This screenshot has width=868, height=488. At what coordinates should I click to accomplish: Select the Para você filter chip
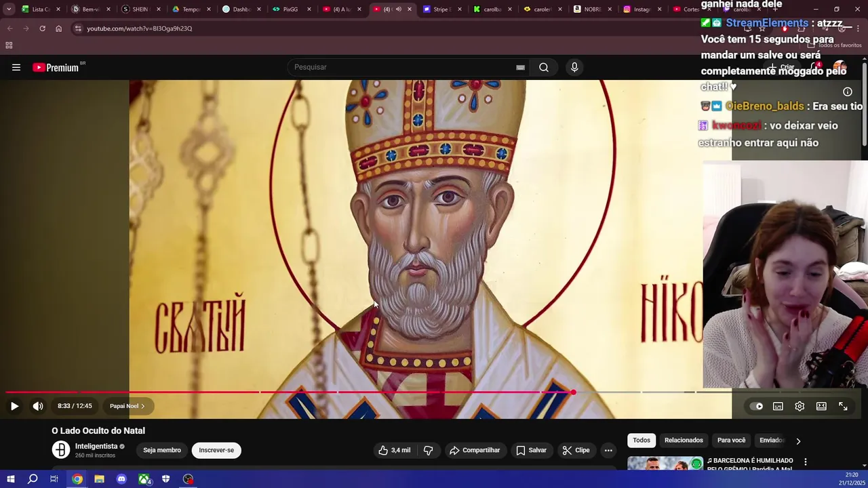point(731,441)
